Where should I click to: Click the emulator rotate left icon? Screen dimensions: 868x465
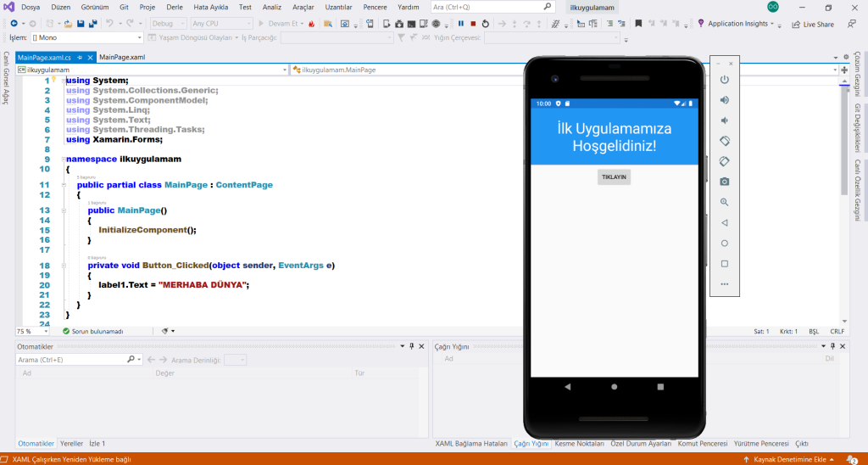click(724, 141)
